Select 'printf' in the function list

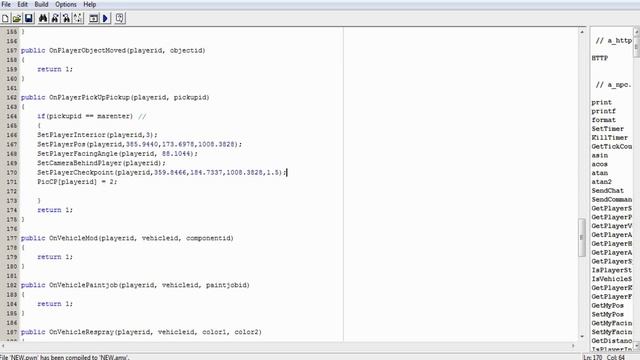pyautogui.click(x=604, y=111)
